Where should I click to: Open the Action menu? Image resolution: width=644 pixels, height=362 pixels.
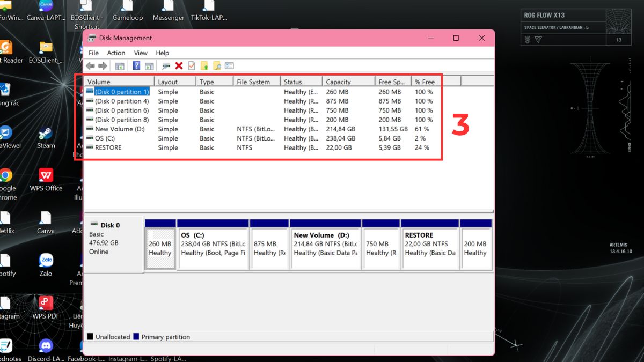click(116, 53)
